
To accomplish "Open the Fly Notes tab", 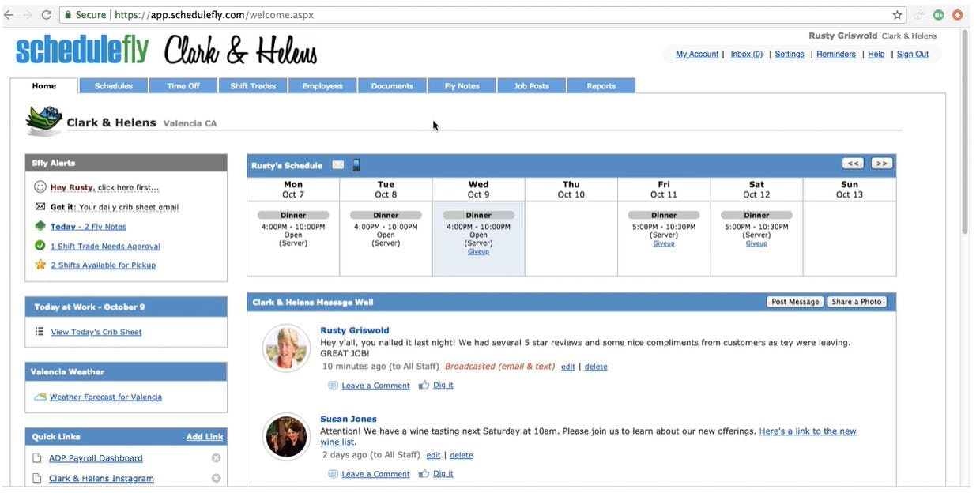I will pos(462,85).
